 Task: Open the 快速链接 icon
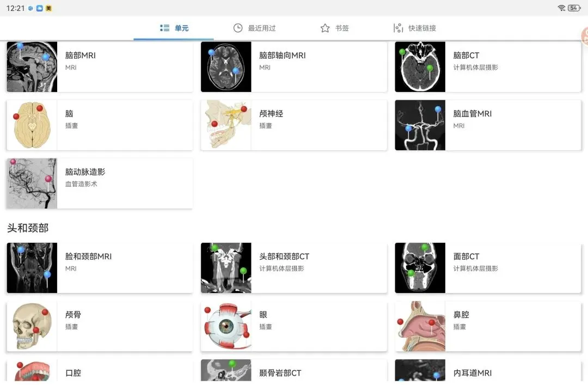398,28
